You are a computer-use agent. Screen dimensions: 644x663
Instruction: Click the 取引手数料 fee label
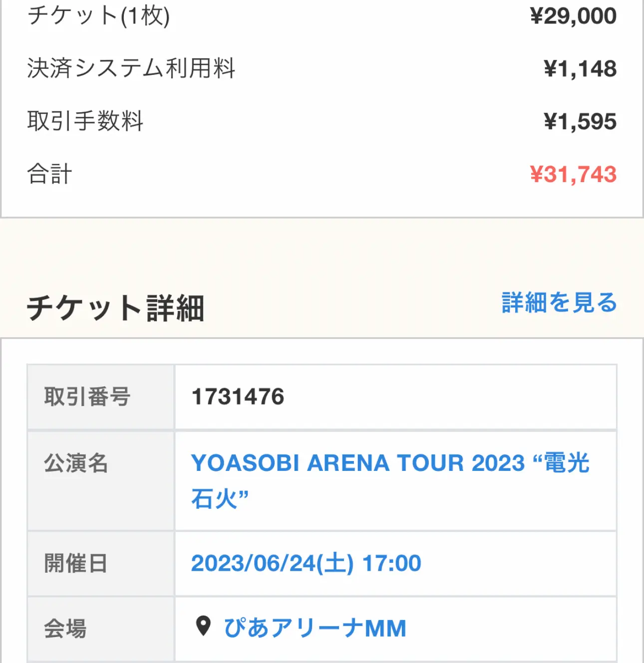pyautogui.click(x=85, y=121)
